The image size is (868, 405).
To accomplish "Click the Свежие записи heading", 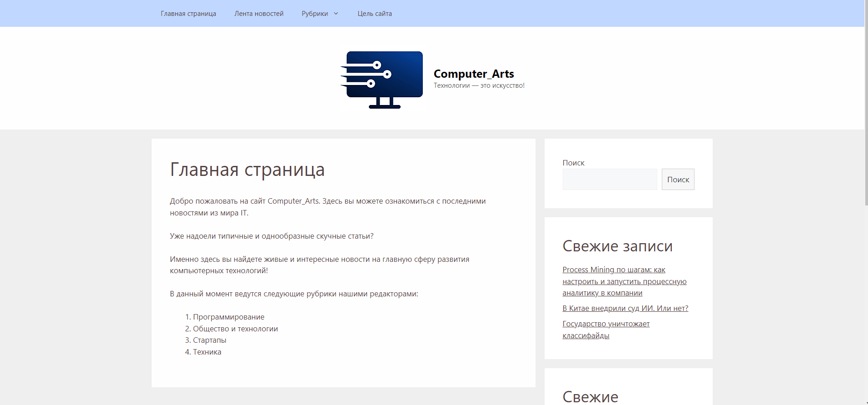I will pyautogui.click(x=617, y=246).
